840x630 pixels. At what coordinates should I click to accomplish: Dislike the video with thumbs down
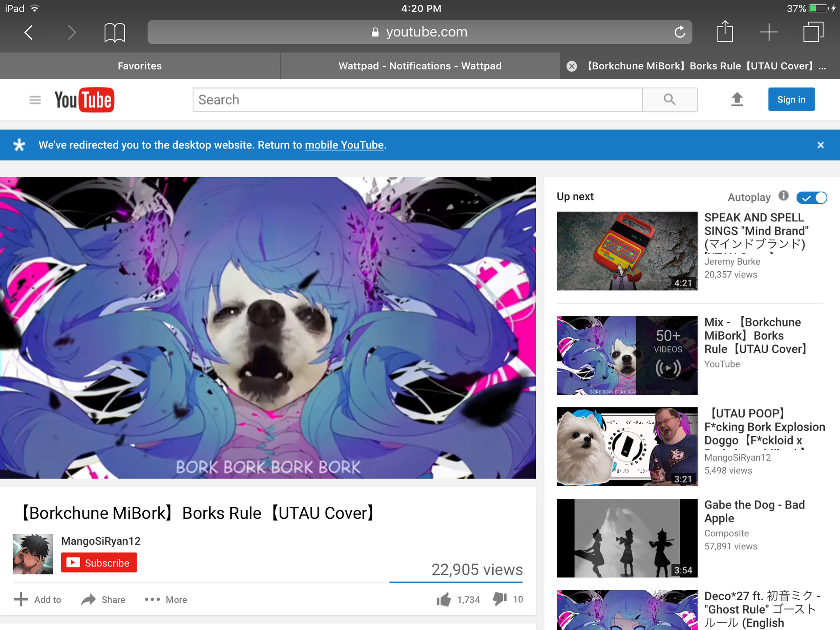click(x=500, y=598)
